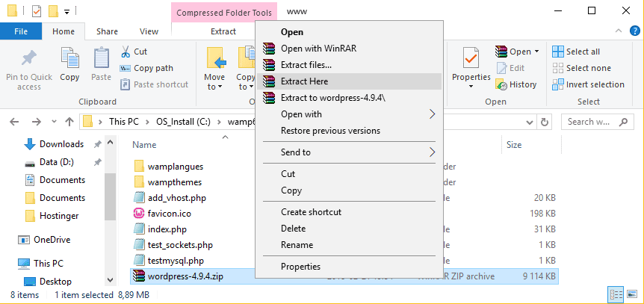
Task: Click Select none in the ribbon
Action: [588, 68]
